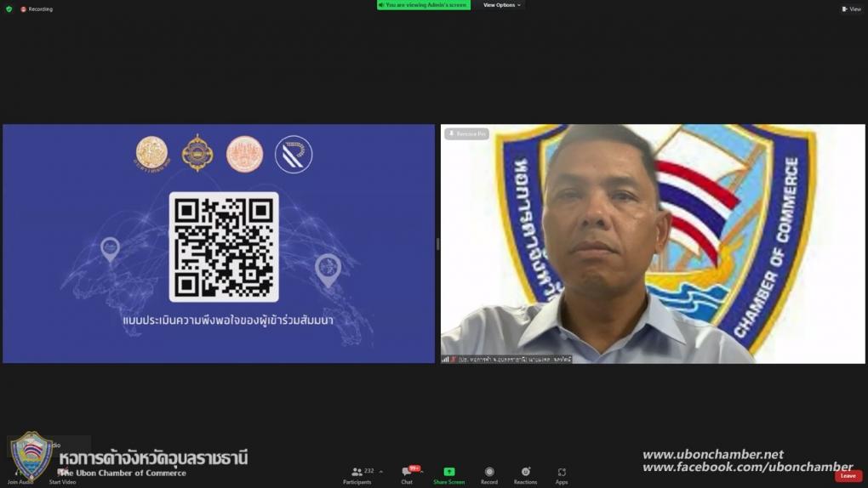Click the Join Audio label

click(x=20, y=482)
